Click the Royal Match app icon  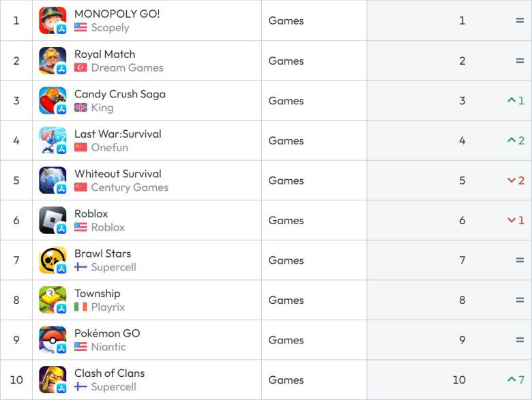point(53,61)
